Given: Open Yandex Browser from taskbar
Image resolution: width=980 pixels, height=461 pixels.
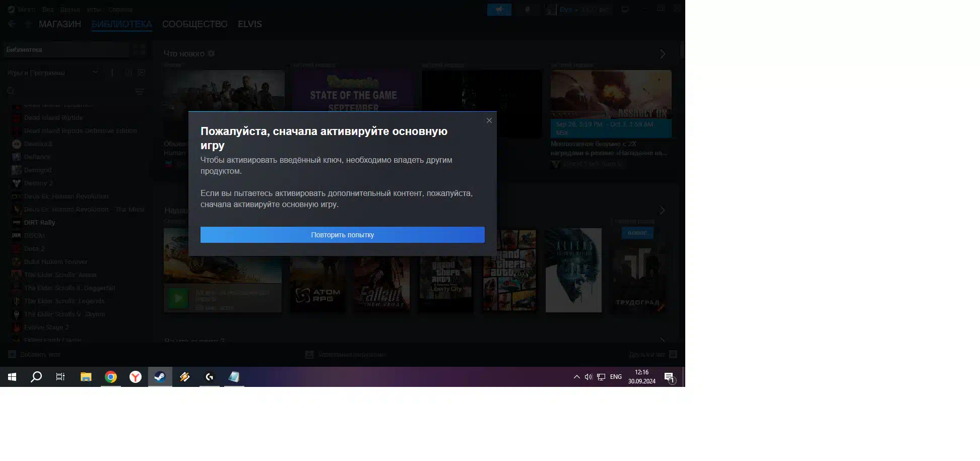Looking at the screenshot, I should (x=136, y=377).
